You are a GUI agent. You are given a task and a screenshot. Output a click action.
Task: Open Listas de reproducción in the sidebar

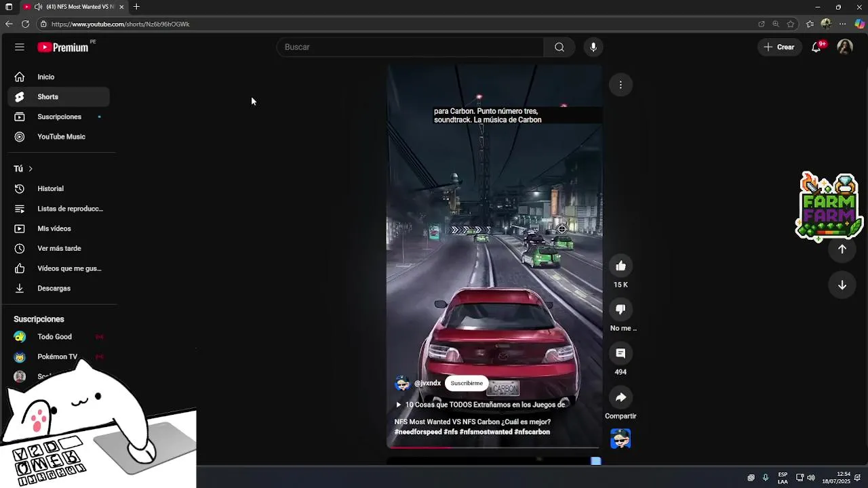pos(59,209)
